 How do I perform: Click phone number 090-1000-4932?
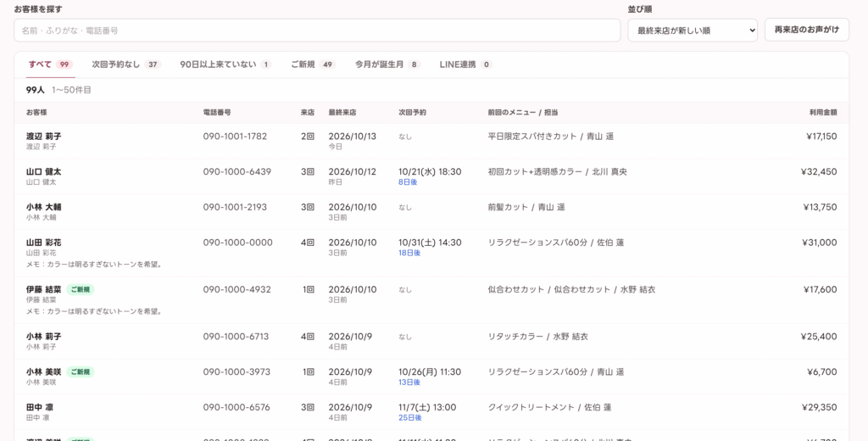pos(237,290)
